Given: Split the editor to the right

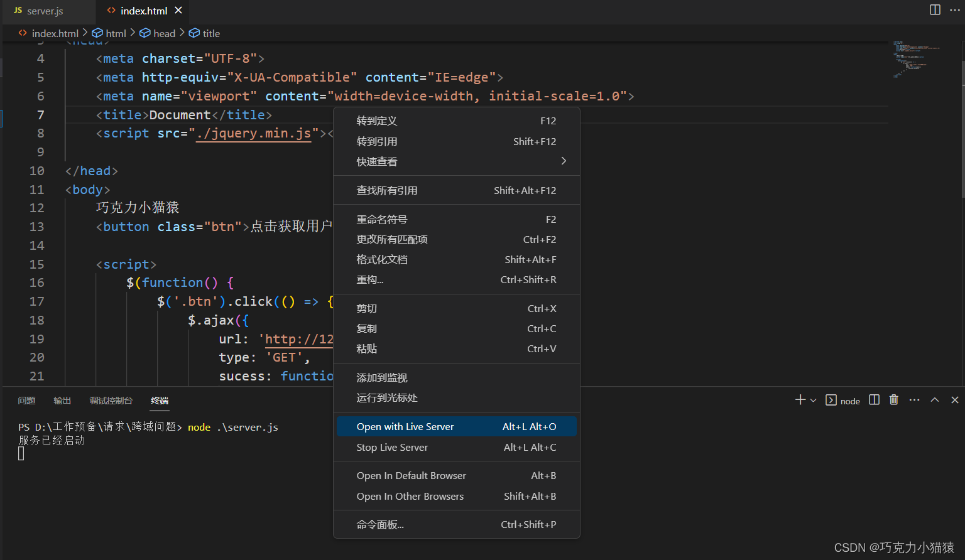Looking at the screenshot, I should 935,9.
